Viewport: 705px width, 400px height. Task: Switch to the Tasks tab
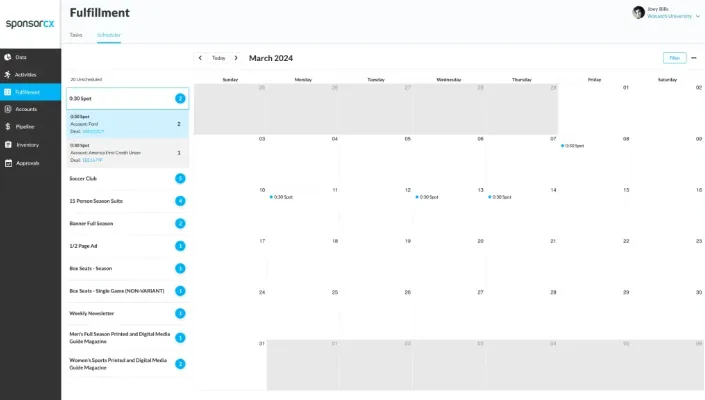(x=76, y=35)
